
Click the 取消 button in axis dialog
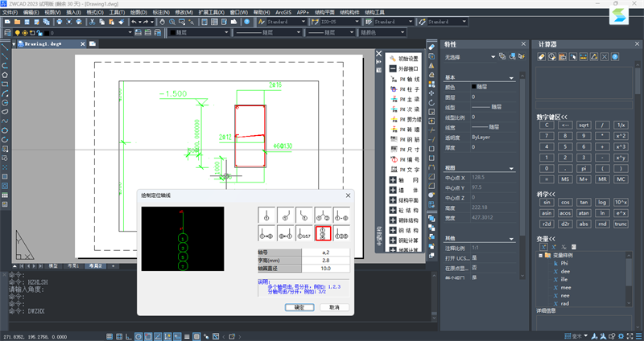[335, 307]
